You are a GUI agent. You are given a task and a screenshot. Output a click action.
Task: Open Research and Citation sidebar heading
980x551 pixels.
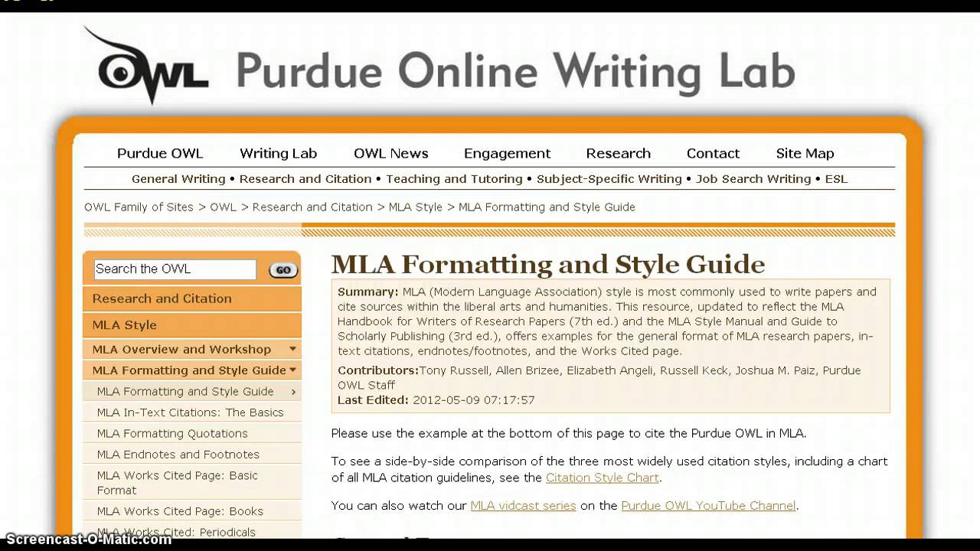tap(192, 298)
